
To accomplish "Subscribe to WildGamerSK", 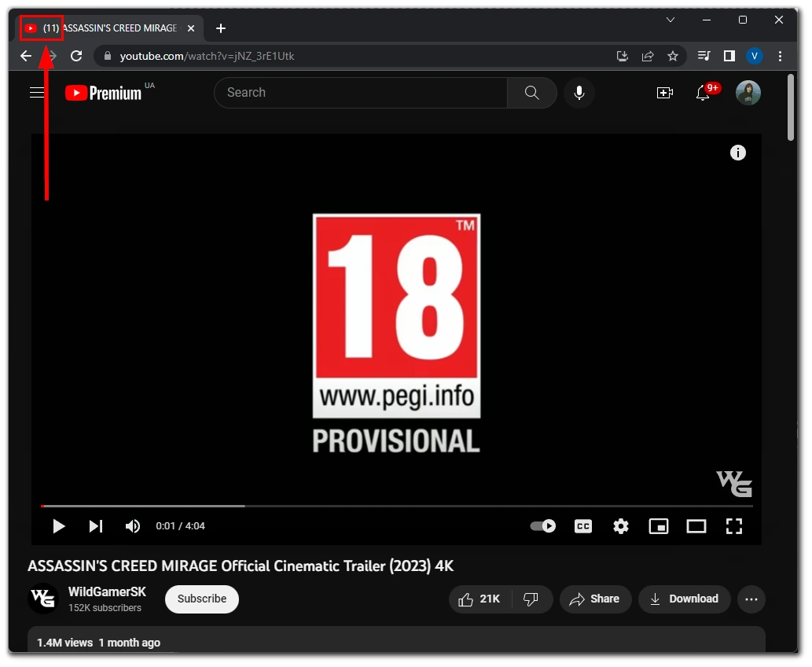I will (202, 599).
